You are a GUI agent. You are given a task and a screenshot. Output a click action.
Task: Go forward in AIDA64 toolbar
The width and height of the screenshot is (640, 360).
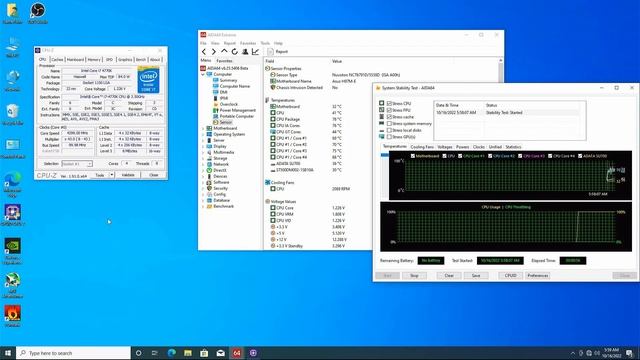(x=213, y=52)
